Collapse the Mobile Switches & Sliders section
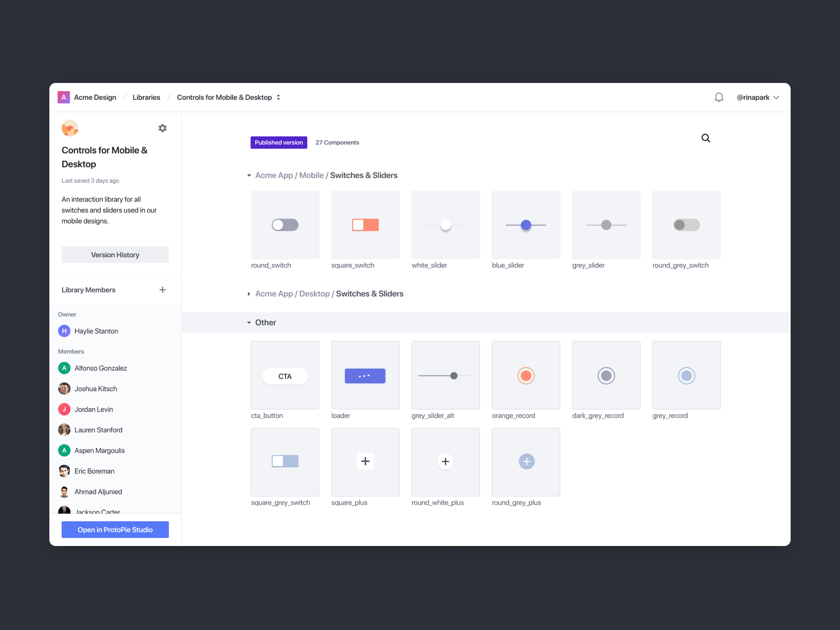 pos(249,175)
